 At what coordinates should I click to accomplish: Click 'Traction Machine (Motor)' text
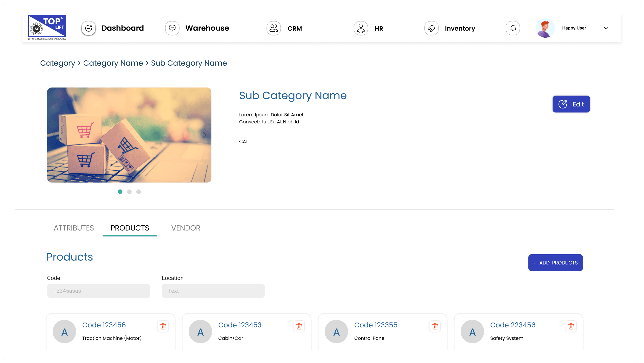click(x=112, y=338)
